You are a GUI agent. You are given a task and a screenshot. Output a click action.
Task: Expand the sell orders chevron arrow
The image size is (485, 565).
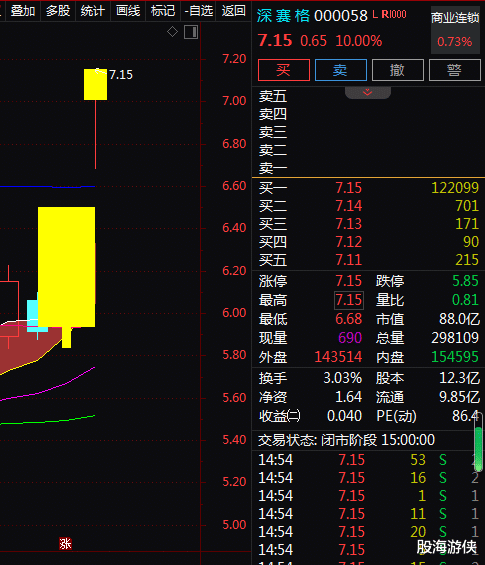(368, 92)
